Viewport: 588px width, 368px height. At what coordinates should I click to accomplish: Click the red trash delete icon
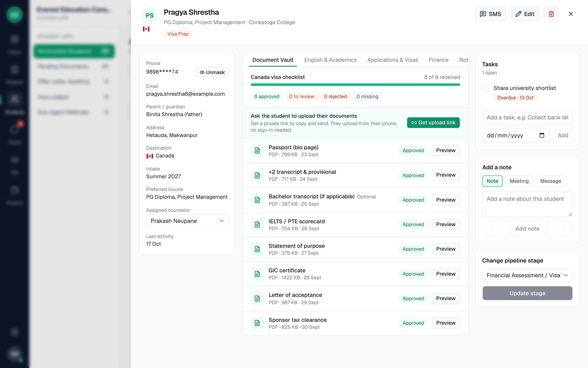click(x=551, y=14)
